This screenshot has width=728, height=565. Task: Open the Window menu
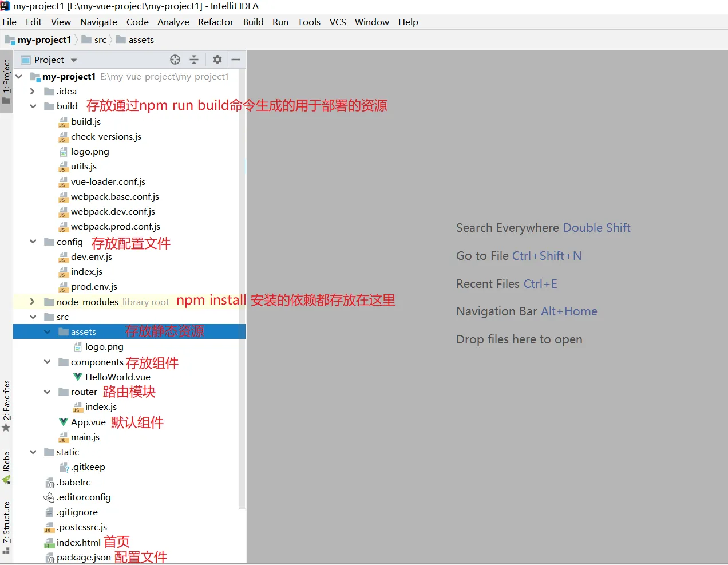[x=372, y=22]
